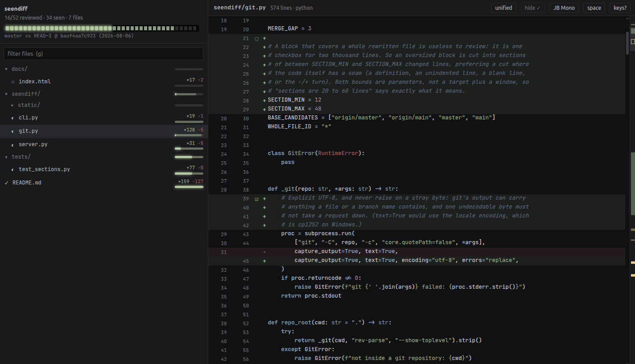
Task: Click the unreviewed circle icon beside index.html
Action: 12,82
